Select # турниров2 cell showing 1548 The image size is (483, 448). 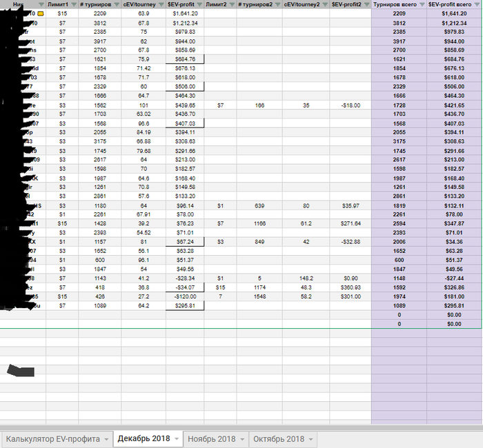259,296
